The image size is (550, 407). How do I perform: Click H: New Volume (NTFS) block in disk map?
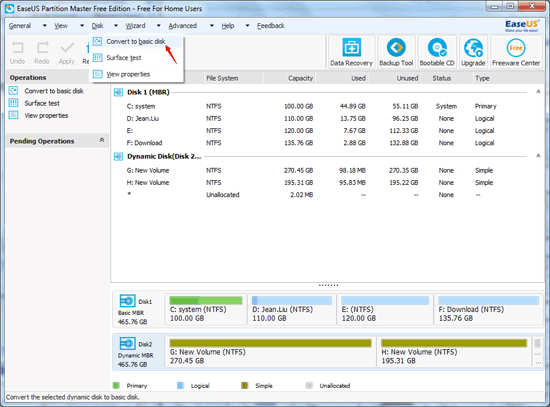click(454, 352)
